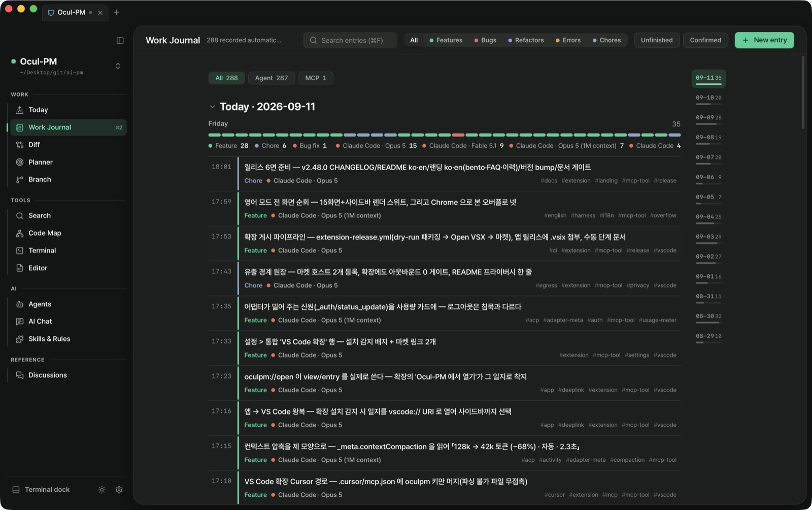Close the Ocul-PM tab
The height and width of the screenshot is (510, 812).
point(100,13)
